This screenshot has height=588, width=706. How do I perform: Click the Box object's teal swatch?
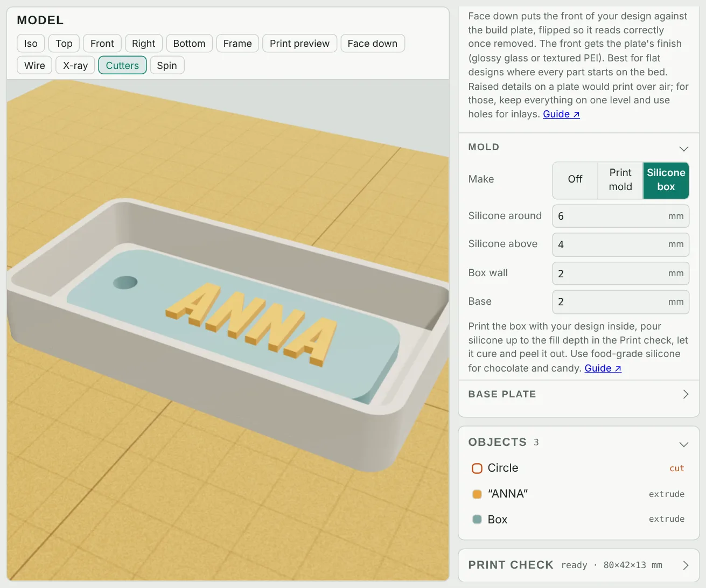coord(477,520)
